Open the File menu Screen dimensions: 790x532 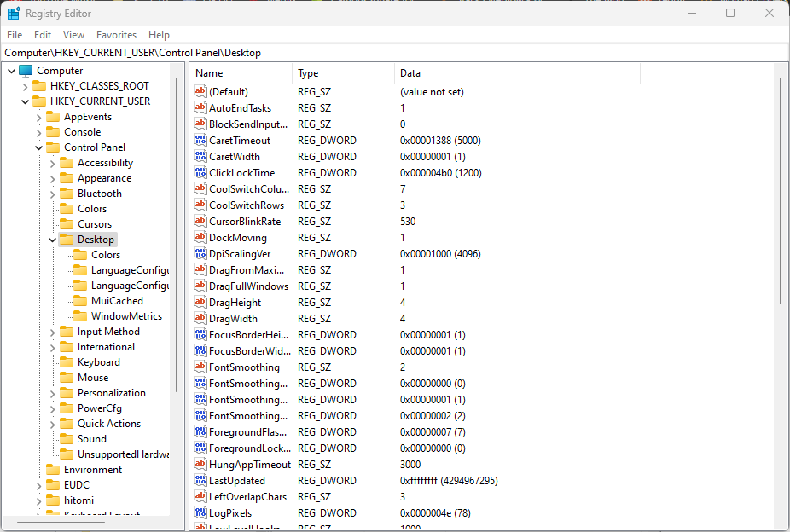tap(15, 35)
